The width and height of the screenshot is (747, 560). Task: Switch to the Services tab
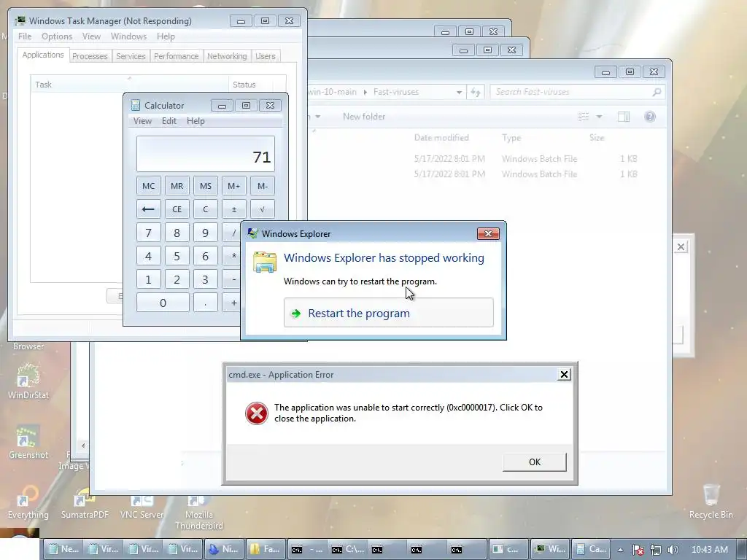[x=131, y=56]
